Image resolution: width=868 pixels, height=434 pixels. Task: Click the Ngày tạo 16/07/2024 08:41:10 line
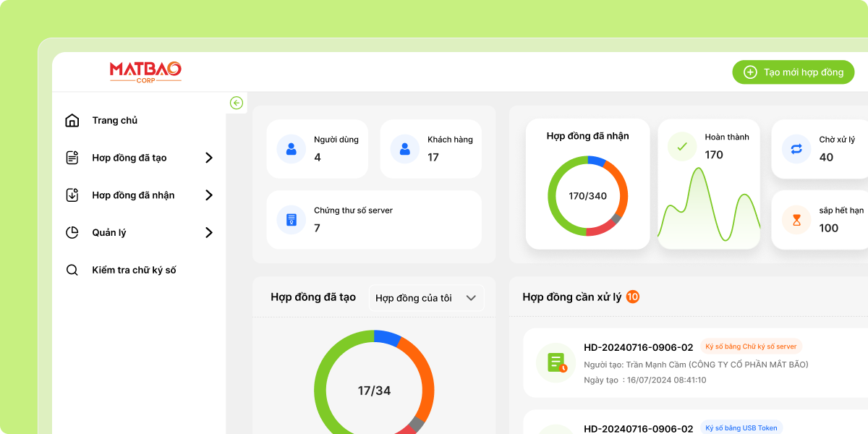point(644,380)
